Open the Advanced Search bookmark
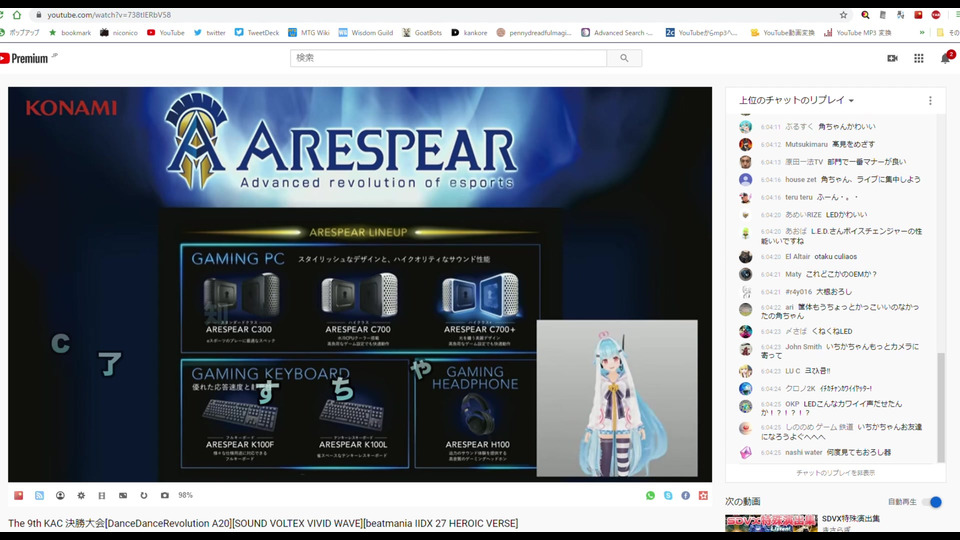960x540 pixels. 617,32
